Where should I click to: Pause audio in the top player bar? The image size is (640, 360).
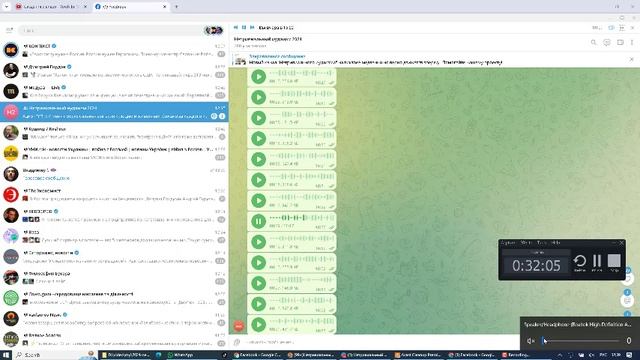click(x=244, y=27)
